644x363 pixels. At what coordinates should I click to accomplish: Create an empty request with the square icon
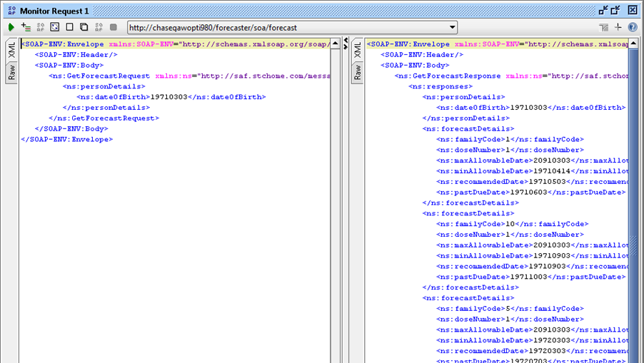click(69, 27)
